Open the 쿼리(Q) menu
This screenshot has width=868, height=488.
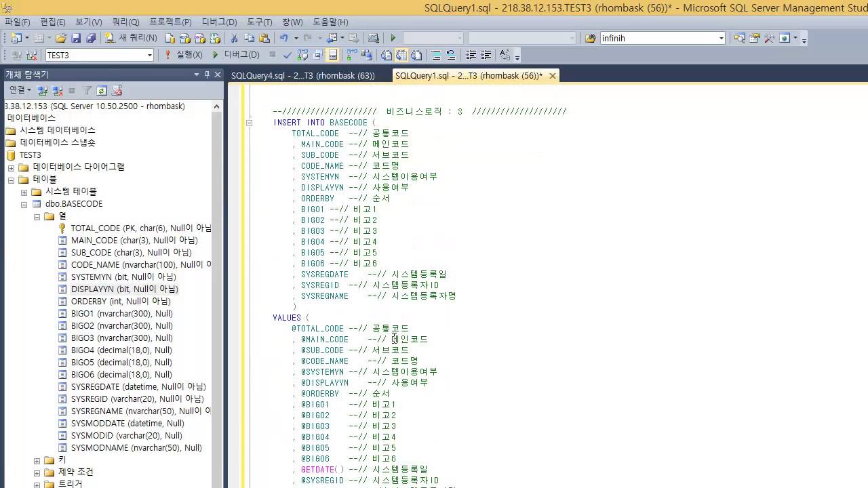click(x=125, y=22)
